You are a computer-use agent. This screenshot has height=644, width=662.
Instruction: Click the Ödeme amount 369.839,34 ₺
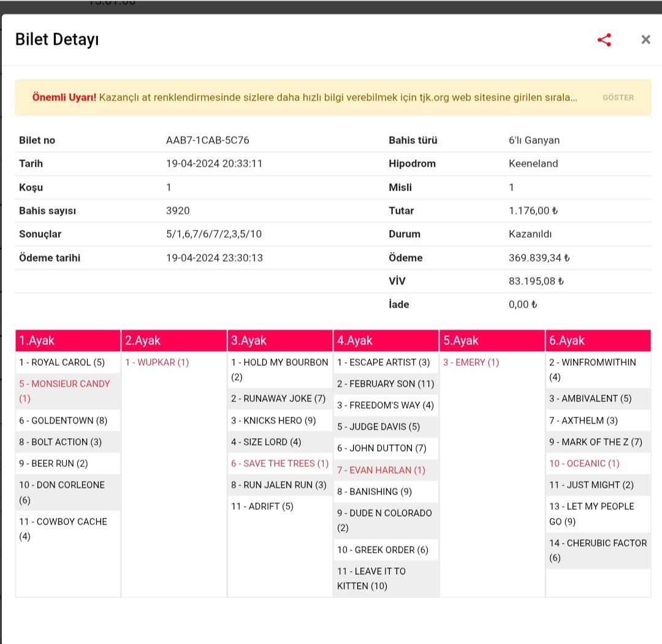pyautogui.click(x=539, y=258)
